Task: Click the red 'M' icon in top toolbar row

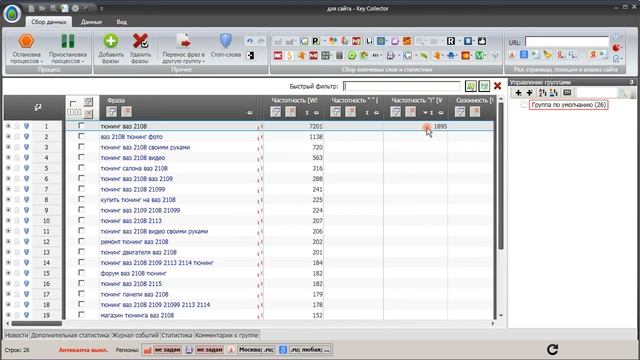Action: tap(356, 41)
